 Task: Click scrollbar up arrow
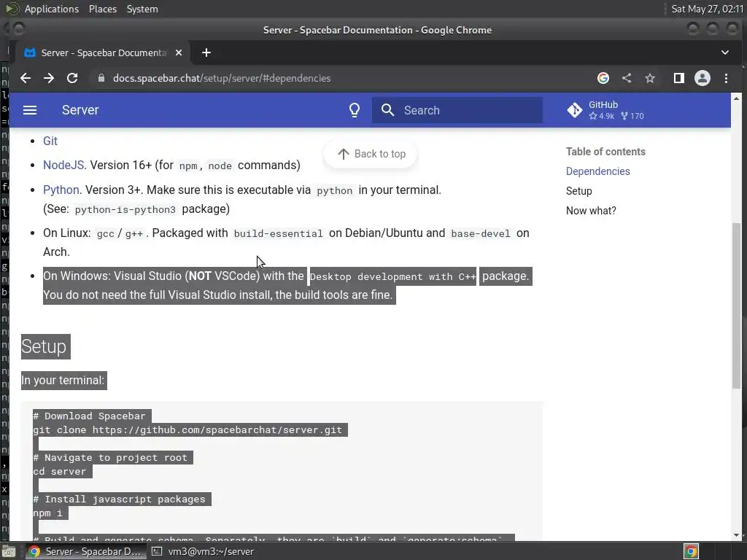(x=737, y=98)
